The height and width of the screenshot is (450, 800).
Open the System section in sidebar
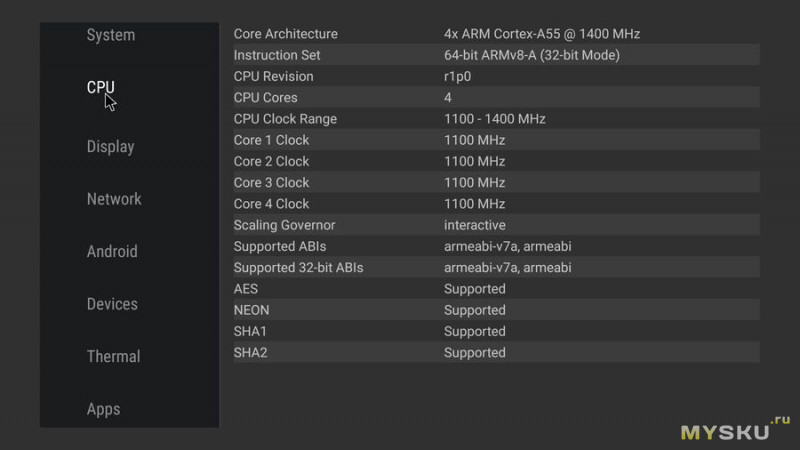(111, 35)
